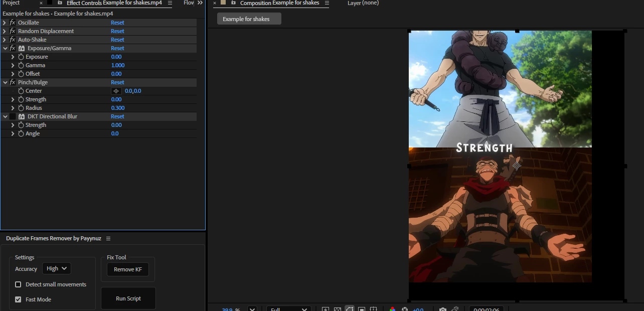644x311 pixels.
Task: Toggle the fx switch for Pinch/Bulge effect
Action: pyautogui.click(x=13, y=82)
